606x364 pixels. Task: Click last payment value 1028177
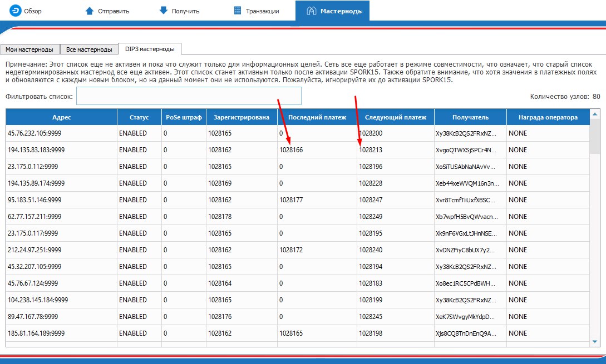291,200
